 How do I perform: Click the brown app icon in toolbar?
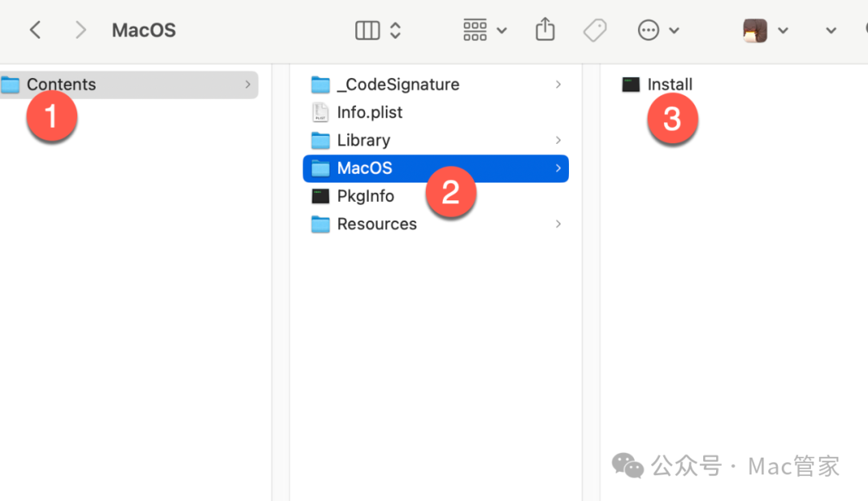click(x=755, y=31)
